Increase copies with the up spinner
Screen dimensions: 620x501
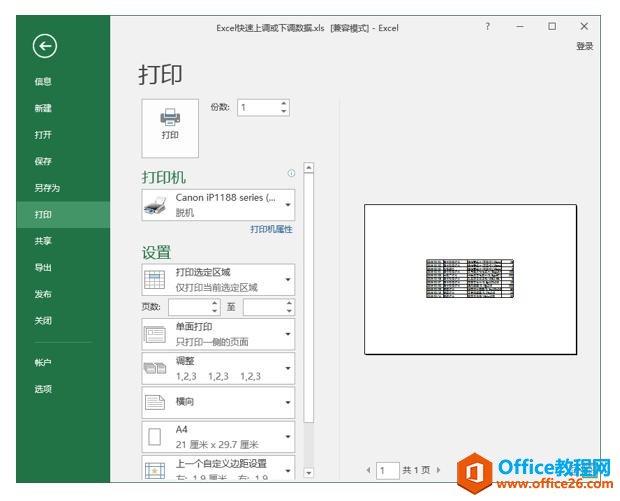pyautogui.click(x=284, y=104)
